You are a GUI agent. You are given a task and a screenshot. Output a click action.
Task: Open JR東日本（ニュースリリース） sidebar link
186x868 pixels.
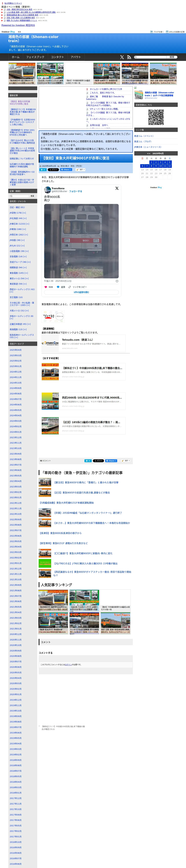[x=148, y=147]
